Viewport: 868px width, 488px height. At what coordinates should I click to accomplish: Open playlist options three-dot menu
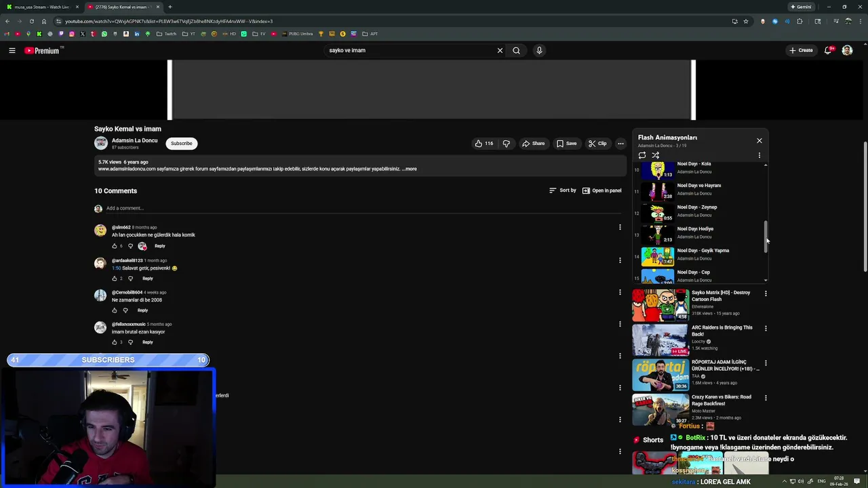759,155
